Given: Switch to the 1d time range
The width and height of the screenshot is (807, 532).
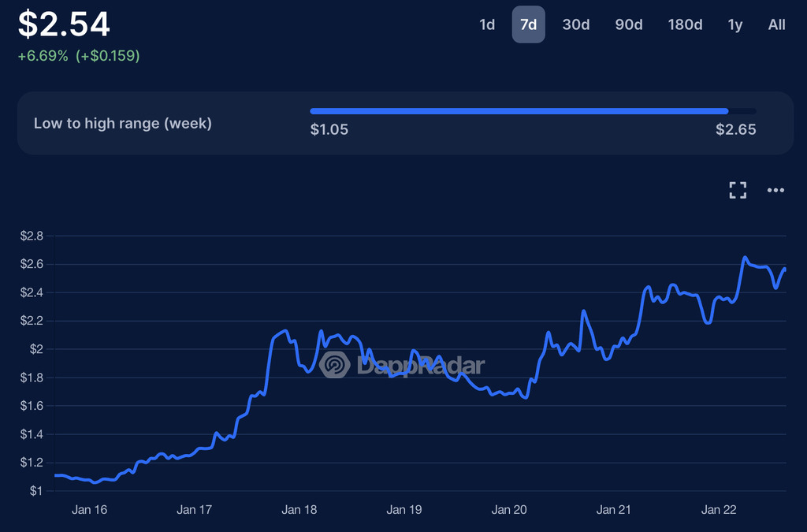Looking at the screenshot, I should click(x=487, y=24).
